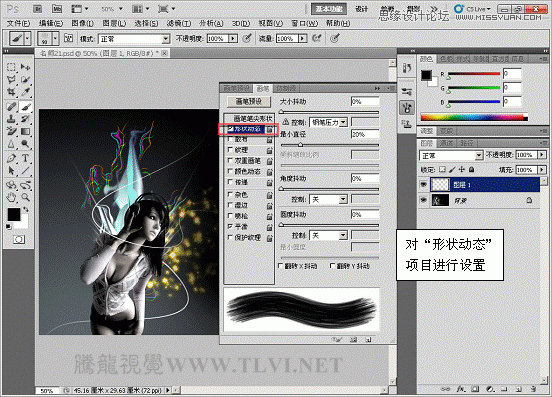Open the 窗口(W) menu
Screen dimensions: 552x397
tap(305, 23)
